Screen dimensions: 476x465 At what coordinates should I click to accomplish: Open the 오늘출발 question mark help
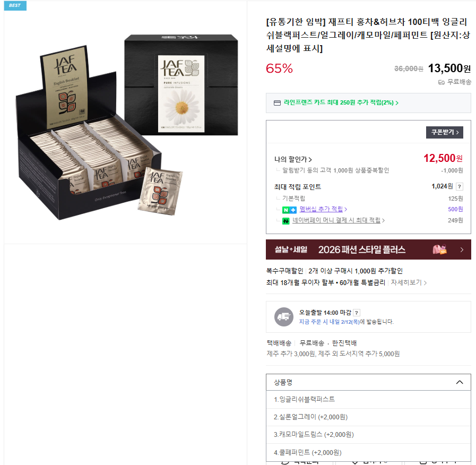pos(357,313)
